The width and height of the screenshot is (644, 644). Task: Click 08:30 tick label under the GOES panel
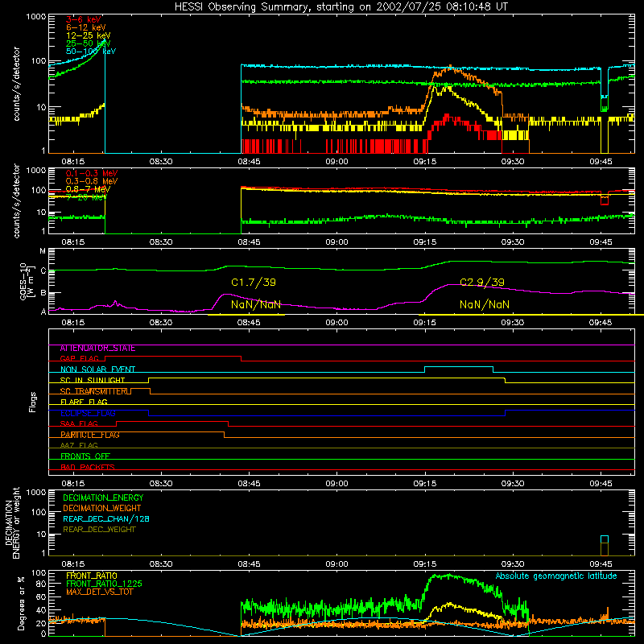[x=160, y=323]
